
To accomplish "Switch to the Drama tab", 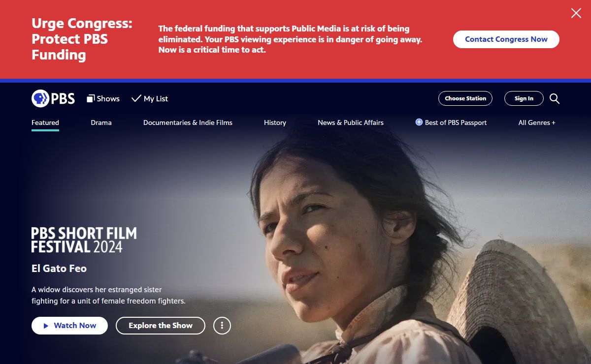I will pyautogui.click(x=101, y=122).
